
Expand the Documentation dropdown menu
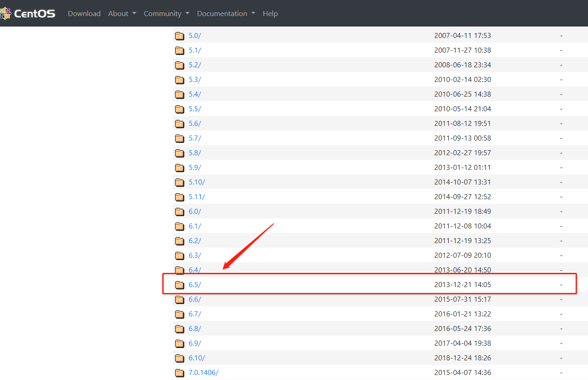[x=225, y=13]
